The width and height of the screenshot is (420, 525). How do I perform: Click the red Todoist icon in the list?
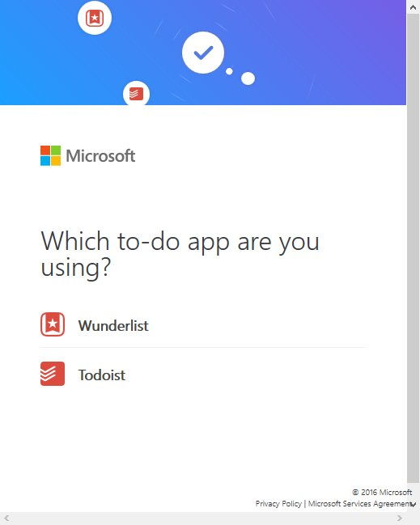pos(53,374)
